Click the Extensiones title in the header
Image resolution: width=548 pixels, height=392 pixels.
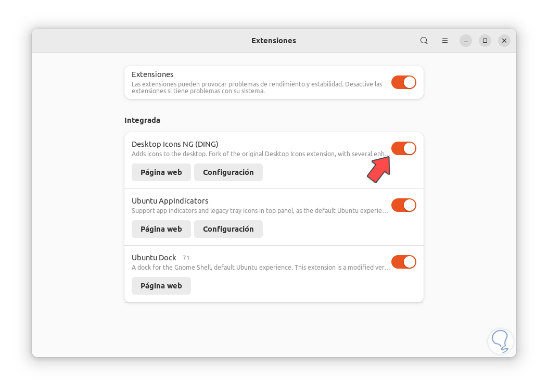tap(273, 40)
